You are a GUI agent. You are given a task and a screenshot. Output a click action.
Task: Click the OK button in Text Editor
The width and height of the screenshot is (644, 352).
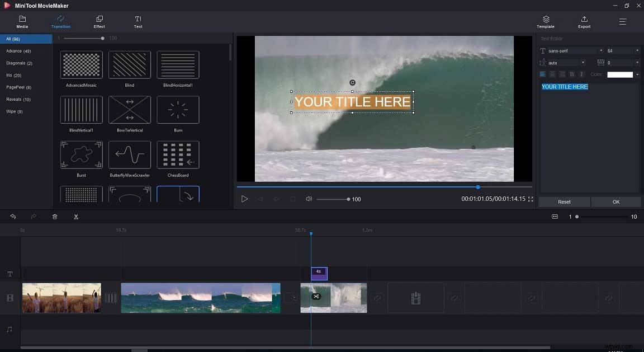(x=615, y=201)
